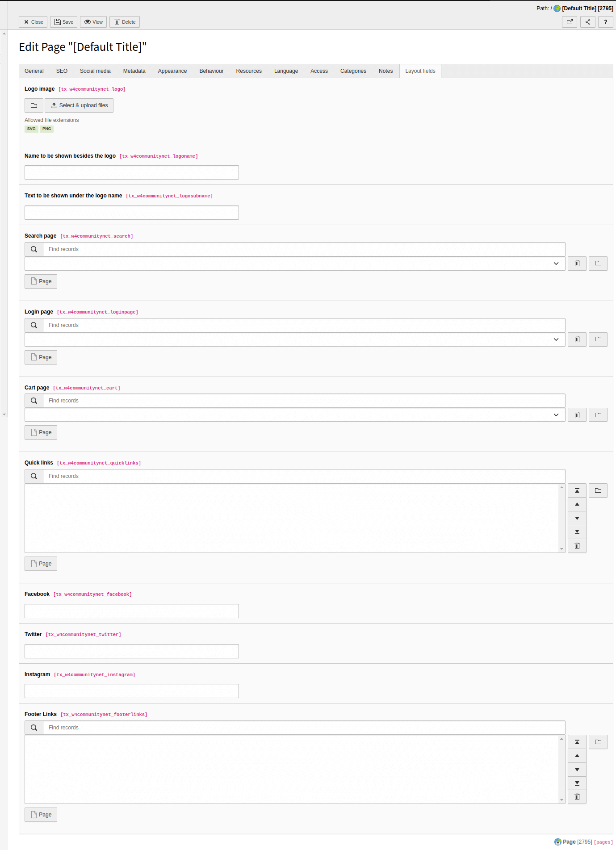616x850 pixels.
Task: Expand the Cart page dropdown
Action: tap(295, 415)
